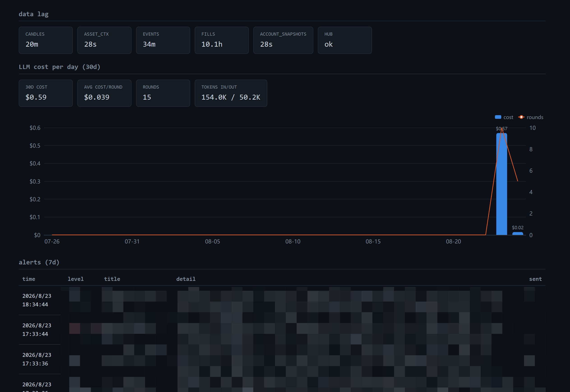Image resolution: width=570 pixels, height=392 pixels.
Task: Click the $0.5 cost axis label
Action: click(x=35, y=146)
